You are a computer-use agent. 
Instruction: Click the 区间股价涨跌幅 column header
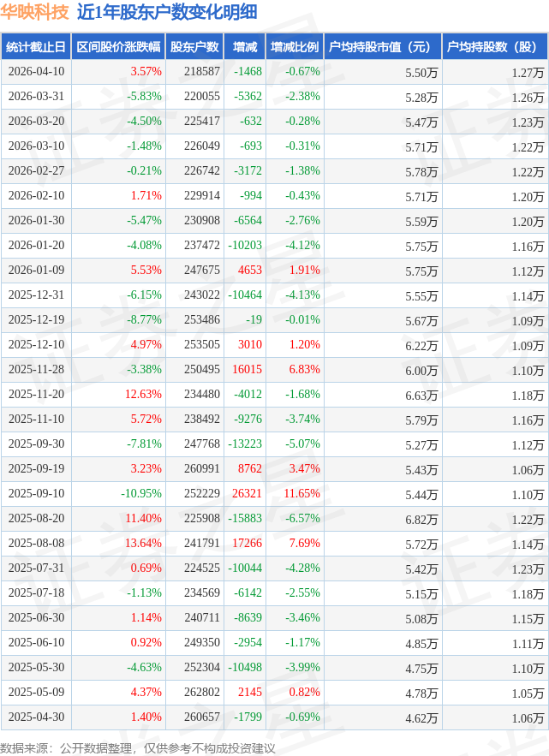[x=117, y=48]
